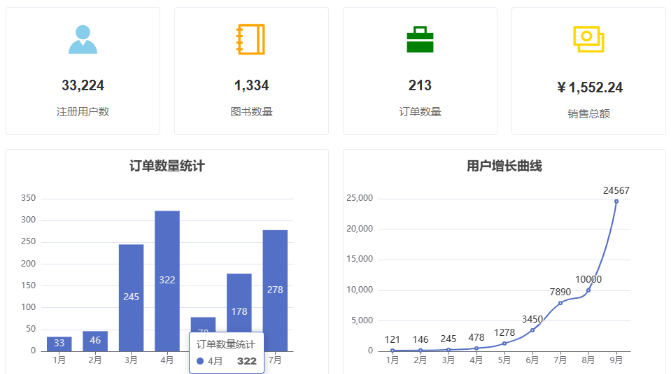Click the 350 y-axis label on the bar chart
Image resolution: width=671 pixels, height=374 pixels.
coord(28,198)
